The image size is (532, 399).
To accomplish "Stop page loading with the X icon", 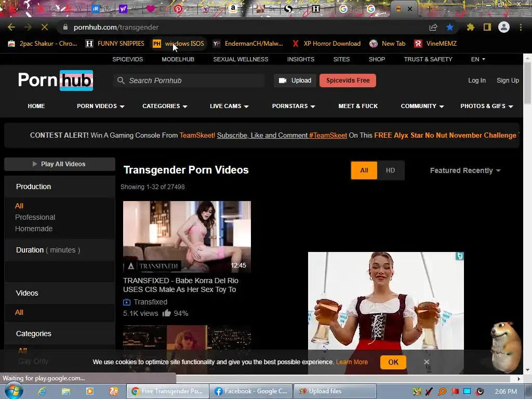I will [x=45, y=27].
